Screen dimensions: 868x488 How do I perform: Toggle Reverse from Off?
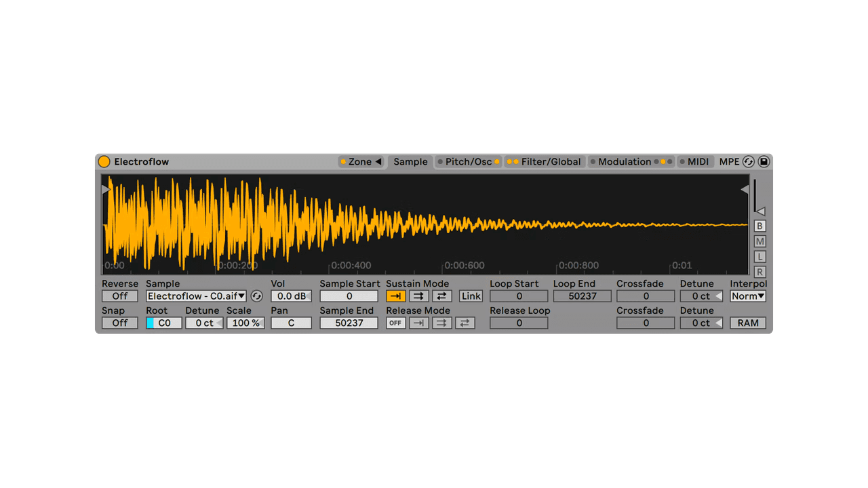coord(119,296)
